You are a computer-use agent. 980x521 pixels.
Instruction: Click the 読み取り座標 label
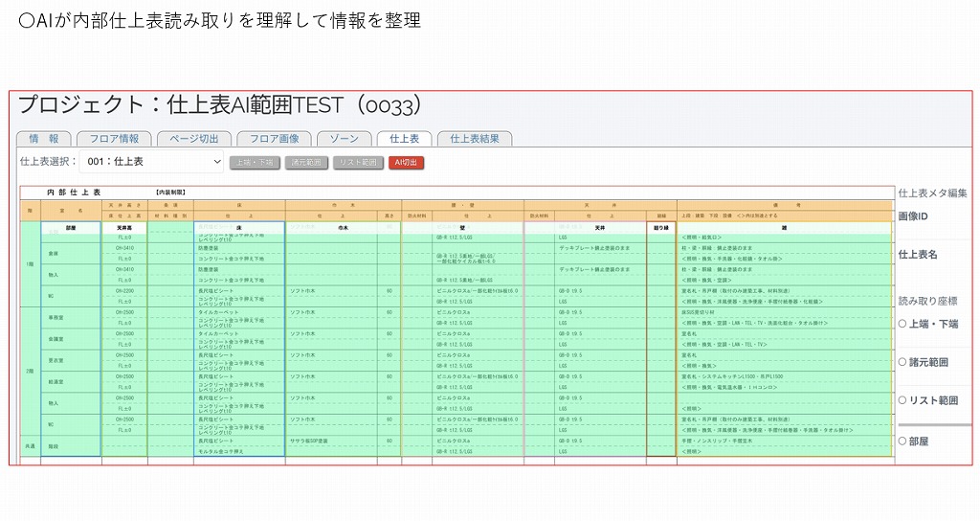[927, 301]
